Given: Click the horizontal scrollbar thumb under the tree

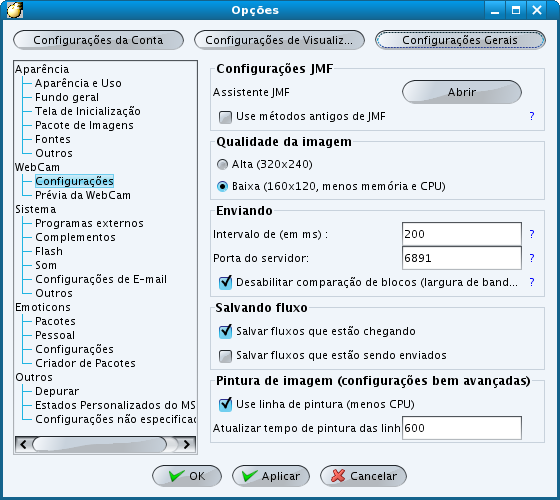Looking at the screenshot, I should pyautogui.click(x=100, y=444).
